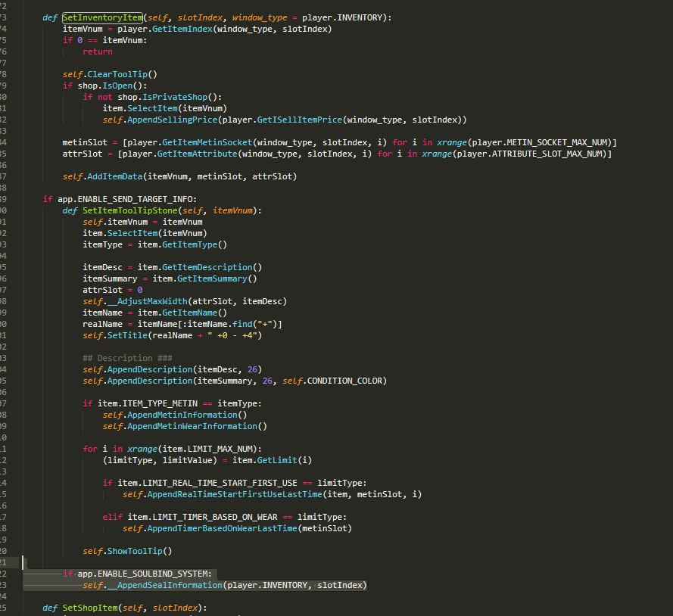Click 'item.GetItemType()' call
Screen dimensions: 673x616
[x=182, y=244]
